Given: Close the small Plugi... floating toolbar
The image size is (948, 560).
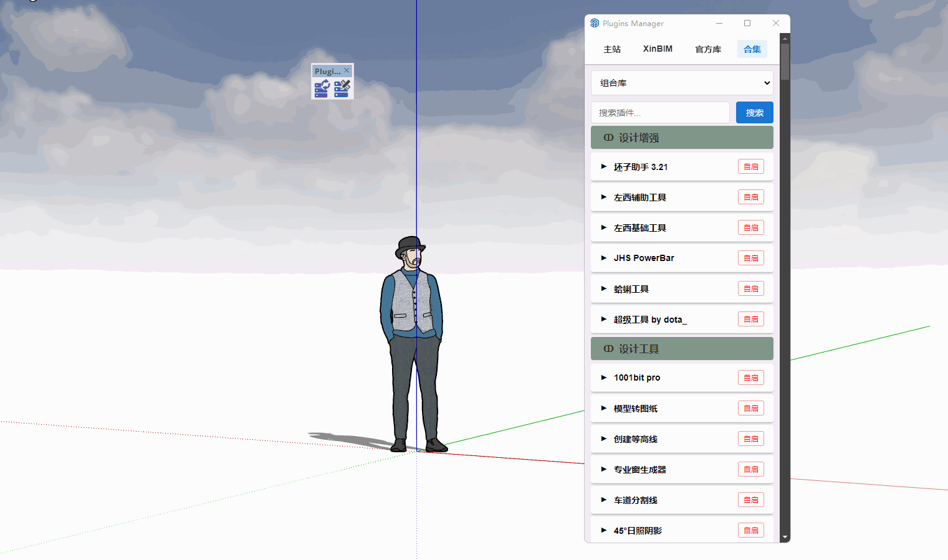Looking at the screenshot, I should point(347,70).
